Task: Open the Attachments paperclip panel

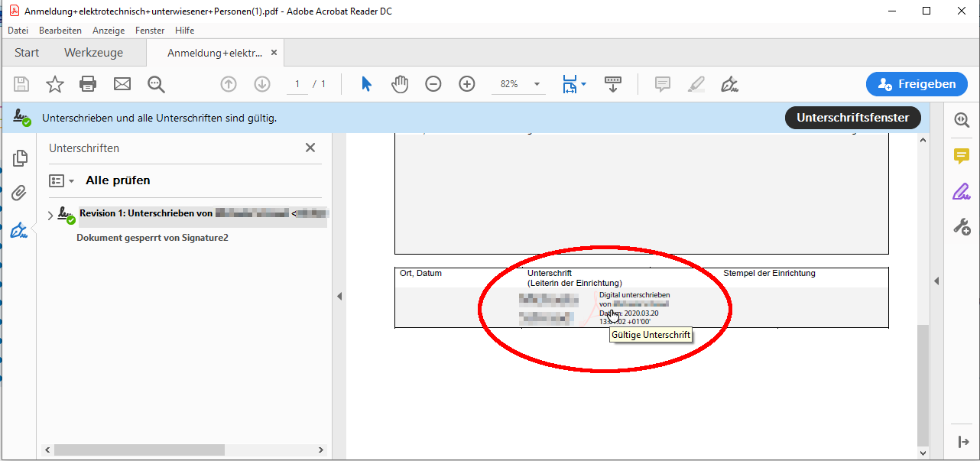Action: coord(20,193)
